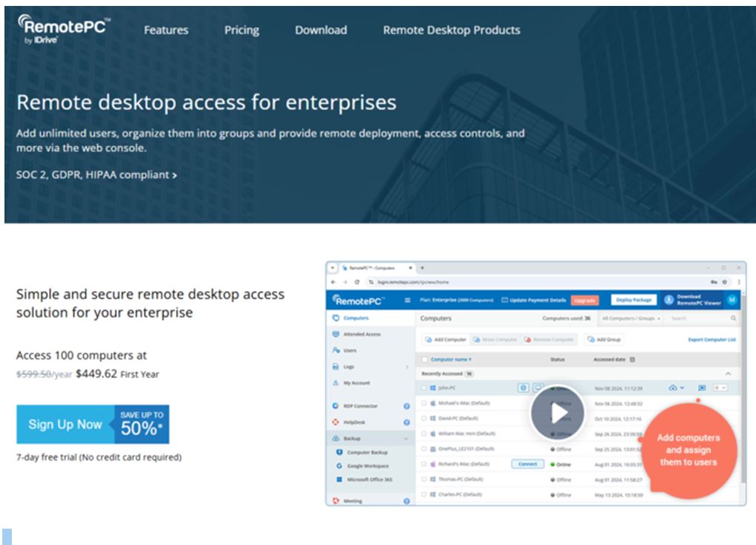This screenshot has height=545, width=756.
Task: Open the All Computers / Groups dropdown
Action: coord(631,319)
